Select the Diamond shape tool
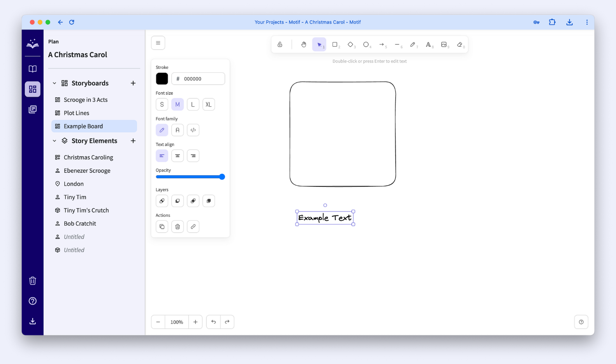 tap(350, 45)
